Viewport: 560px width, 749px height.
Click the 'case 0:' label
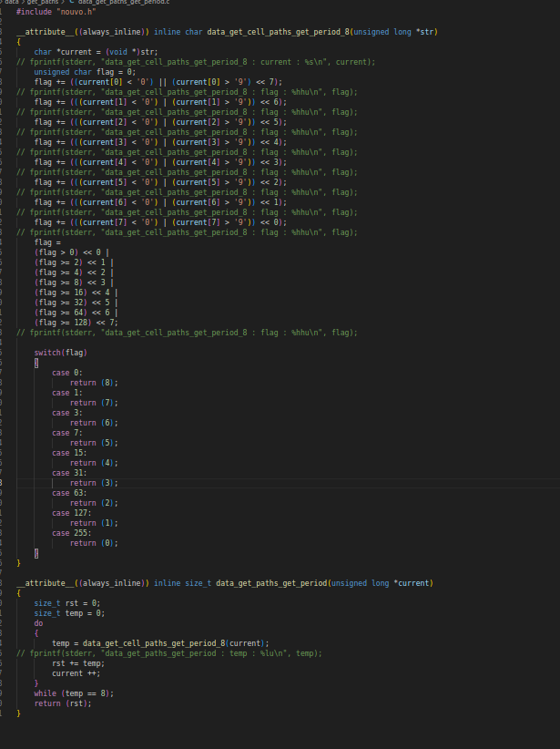pos(67,373)
